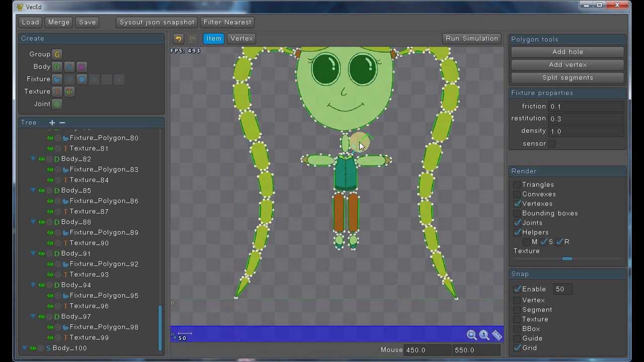The height and width of the screenshot is (362, 644).
Task: Enable the Convexes render checkbox
Action: [x=517, y=194]
